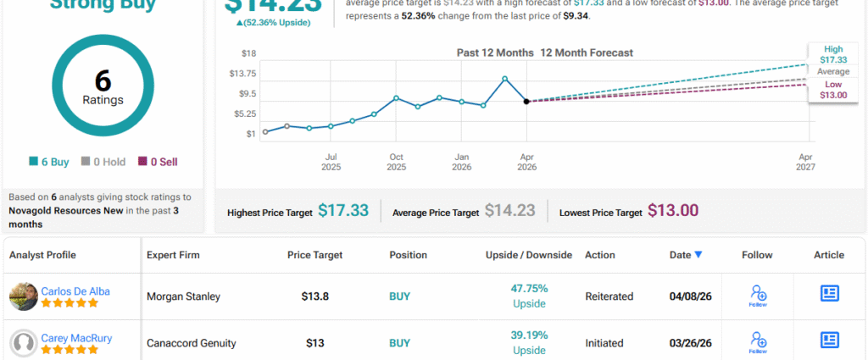
Task: Click Carey MacRury's avatar placeholder
Action: click(24, 343)
